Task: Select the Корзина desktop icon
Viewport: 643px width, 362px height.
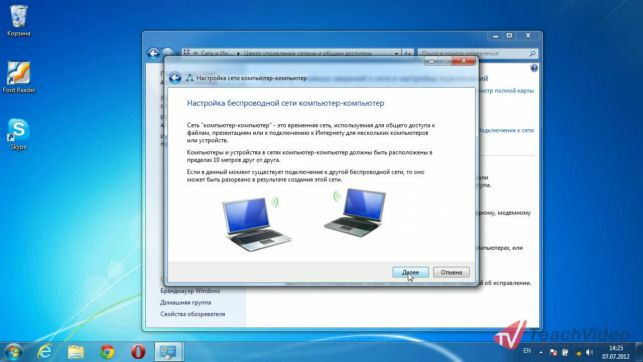Action: 18,20
